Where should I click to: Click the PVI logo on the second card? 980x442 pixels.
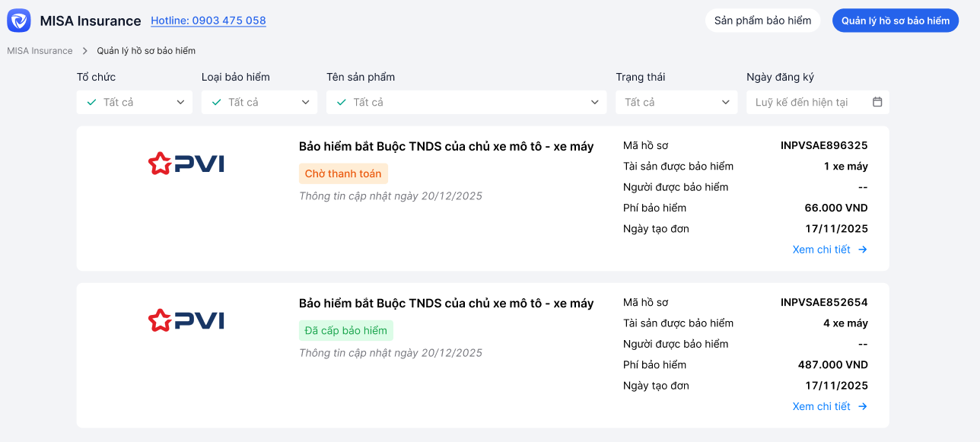[186, 320]
